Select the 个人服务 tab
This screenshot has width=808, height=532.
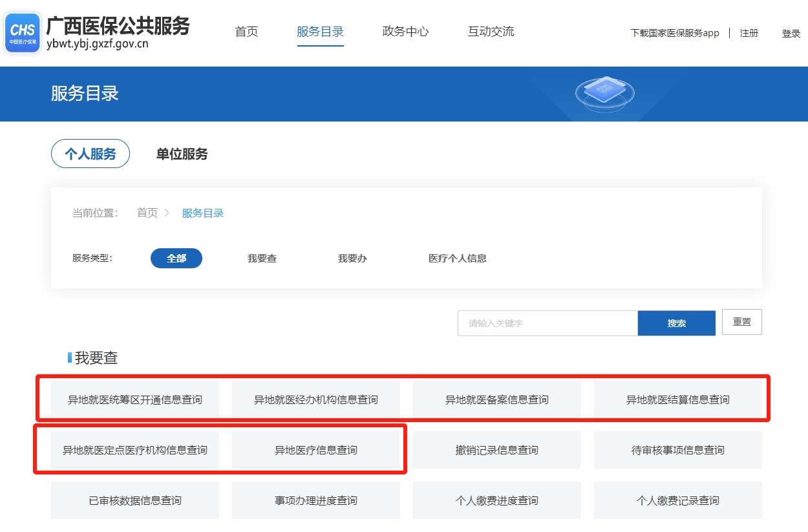click(x=90, y=154)
